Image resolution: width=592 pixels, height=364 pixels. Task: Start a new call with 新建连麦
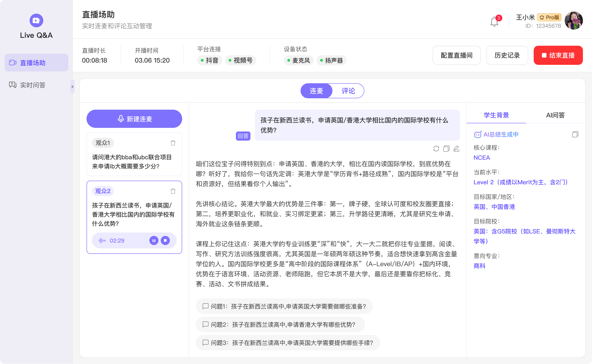click(134, 119)
